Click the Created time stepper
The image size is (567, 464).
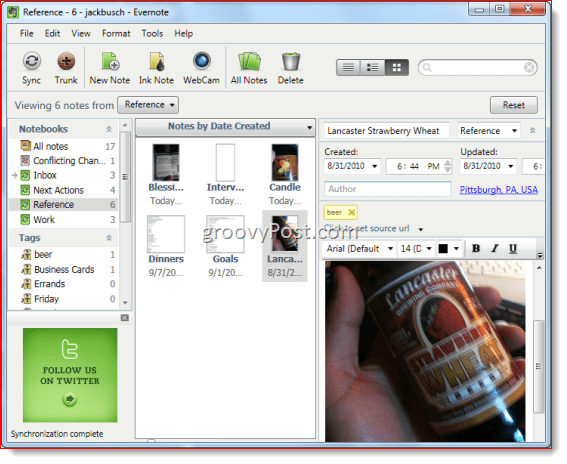coord(448,166)
